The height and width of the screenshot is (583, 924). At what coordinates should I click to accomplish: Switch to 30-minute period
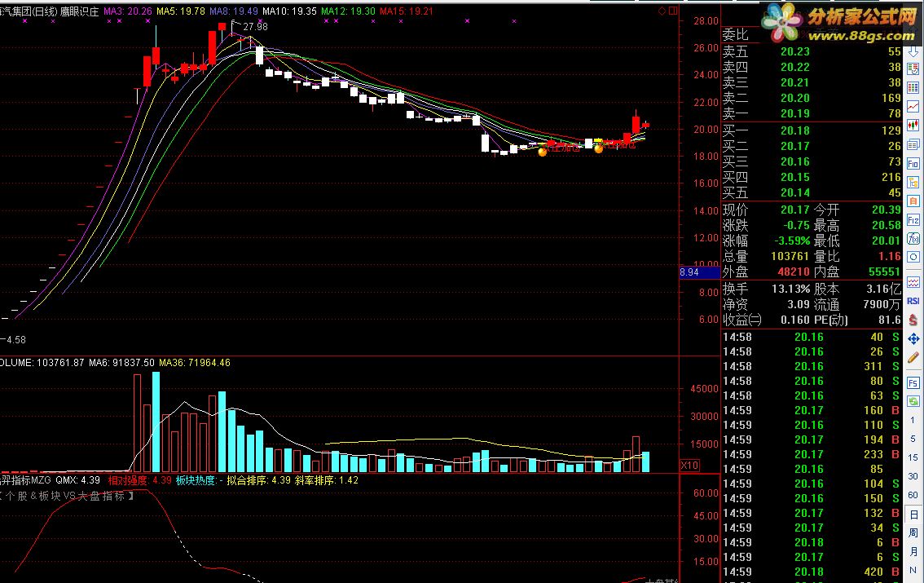coord(913,476)
